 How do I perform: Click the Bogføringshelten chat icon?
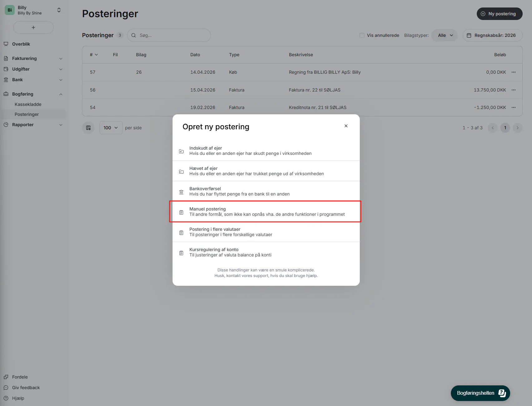pos(502,393)
